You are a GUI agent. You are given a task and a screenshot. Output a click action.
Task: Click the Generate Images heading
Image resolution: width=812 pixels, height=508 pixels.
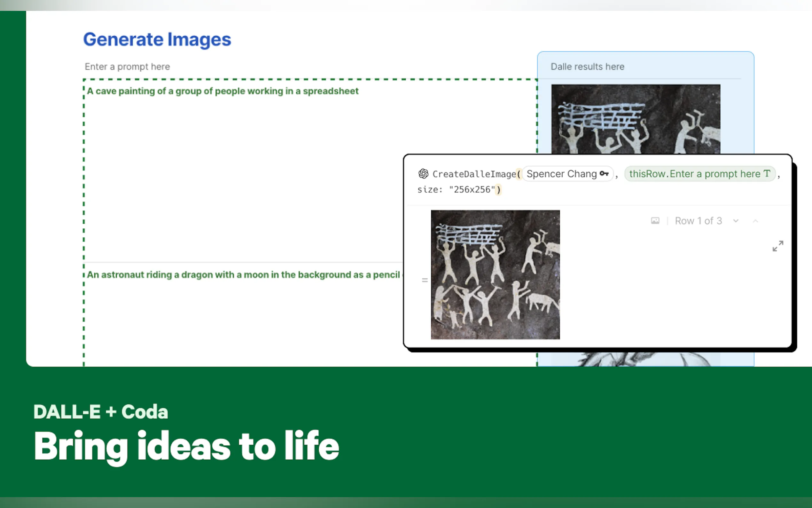(157, 40)
